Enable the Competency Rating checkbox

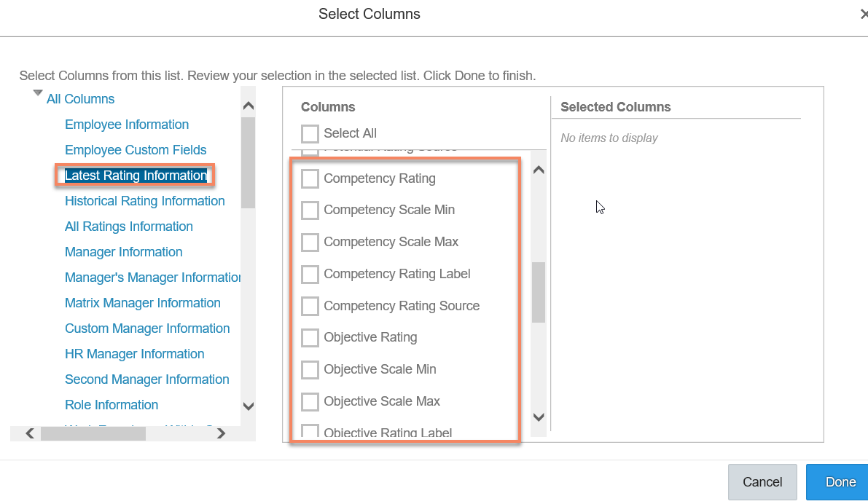310,178
